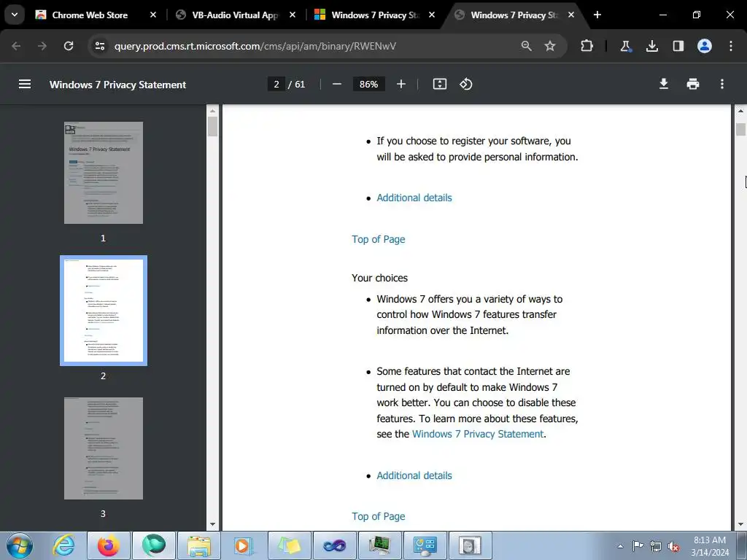Viewport: 747px width, 560px height.
Task: Open first Additional details link
Action: point(414,198)
